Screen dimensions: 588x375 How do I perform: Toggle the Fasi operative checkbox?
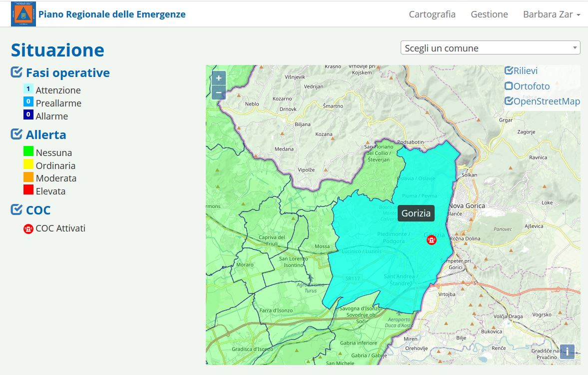16,73
